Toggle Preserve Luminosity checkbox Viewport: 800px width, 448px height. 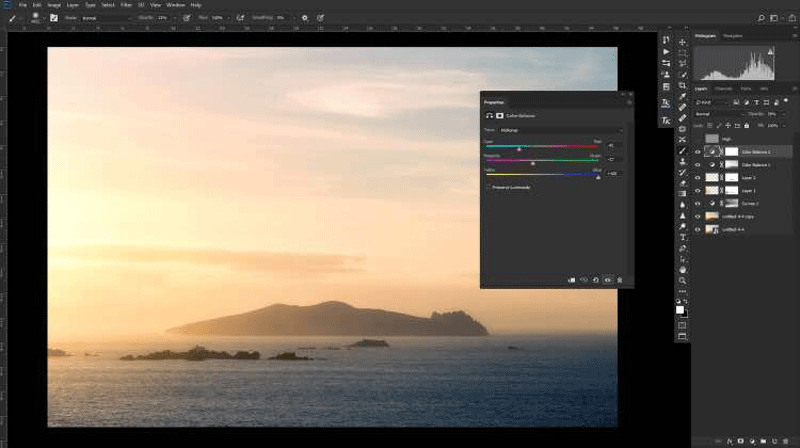tap(488, 187)
